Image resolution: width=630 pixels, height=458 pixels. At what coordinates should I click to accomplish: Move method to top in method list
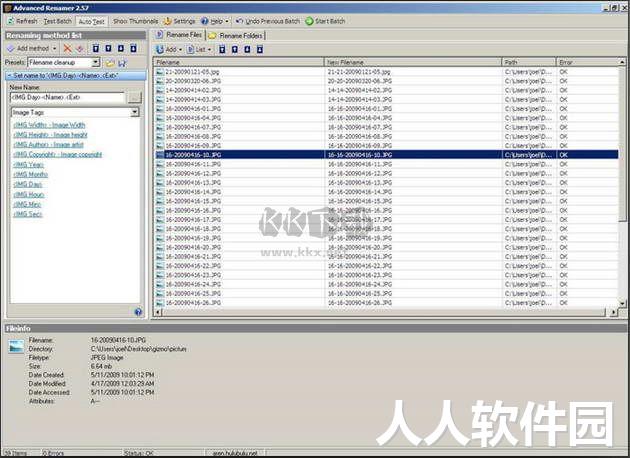[96, 49]
